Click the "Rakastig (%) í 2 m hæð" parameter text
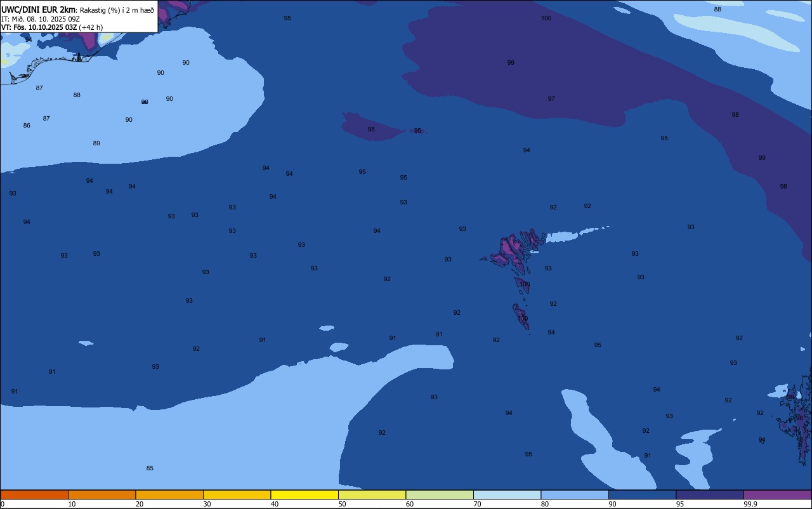Image resolution: width=812 pixels, height=509 pixels. click(x=117, y=10)
